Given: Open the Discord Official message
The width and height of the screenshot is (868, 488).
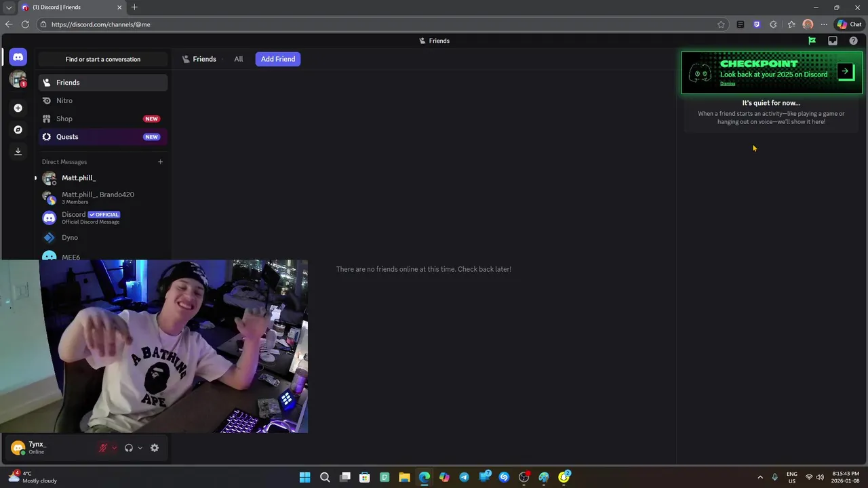Looking at the screenshot, I should click(103, 218).
